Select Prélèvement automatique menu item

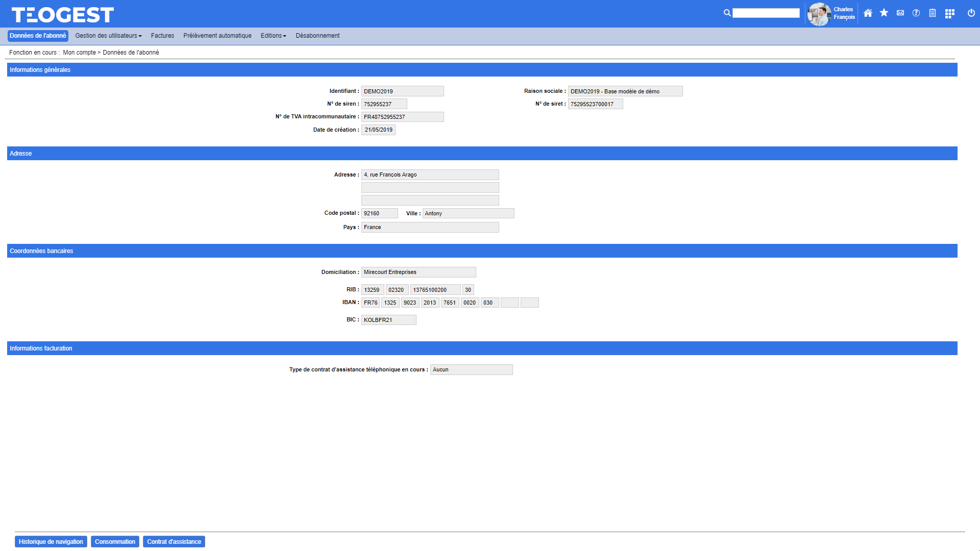point(217,36)
